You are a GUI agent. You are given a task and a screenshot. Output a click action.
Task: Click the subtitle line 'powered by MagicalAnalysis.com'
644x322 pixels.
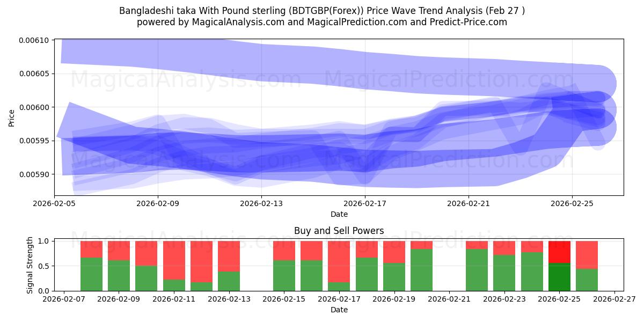tap(322, 22)
